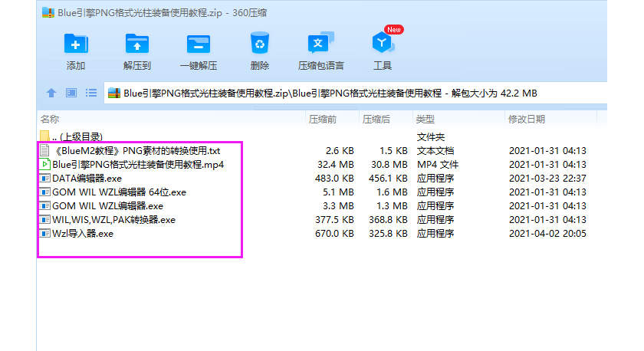
Task: Select WIL,WIS,WZL,PAK转换器.exe
Action: tap(113, 220)
